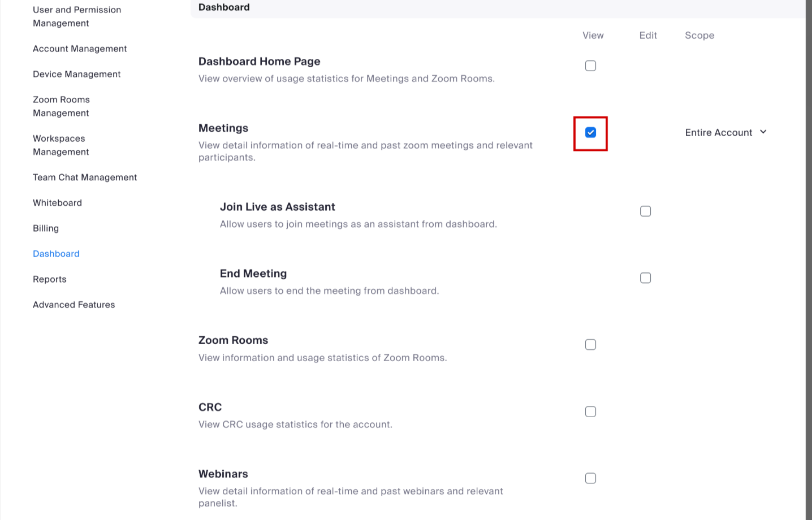Image resolution: width=812 pixels, height=520 pixels.
Task: Check the Dashboard Home Page view checkbox
Action: 590,66
